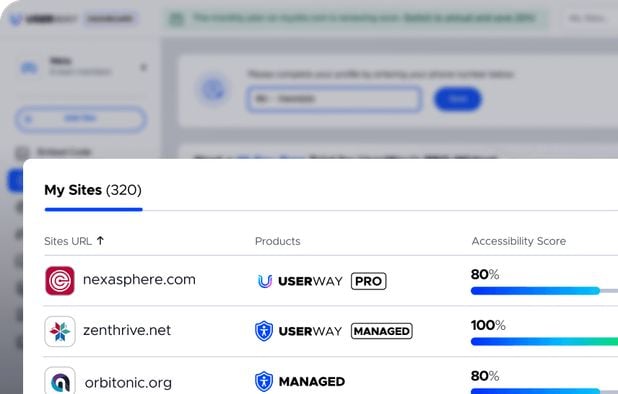Click the 80% value in orbitonic.org row
The width and height of the screenshot is (618, 394).
pos(485,376)
